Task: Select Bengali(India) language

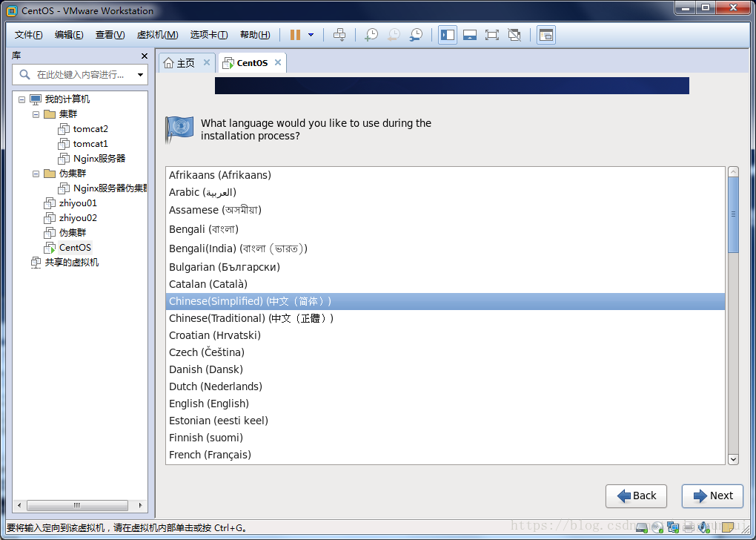Action: pyautogui.click(x=445, y=248)
